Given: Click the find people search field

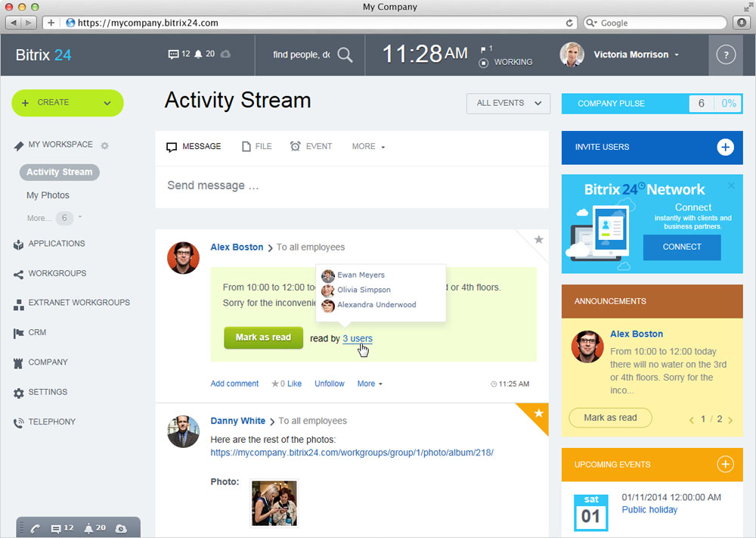Looking at the screenshot, I should 302,54.
